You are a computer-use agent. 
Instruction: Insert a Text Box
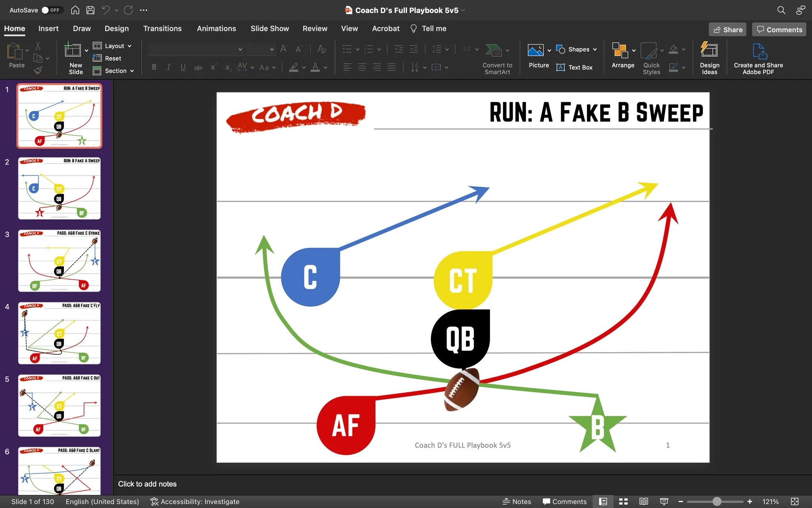point(575,67)
